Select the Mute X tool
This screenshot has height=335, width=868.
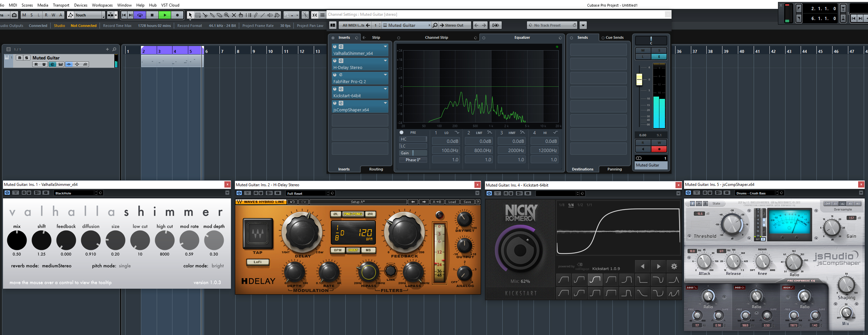tap(234, 15)
